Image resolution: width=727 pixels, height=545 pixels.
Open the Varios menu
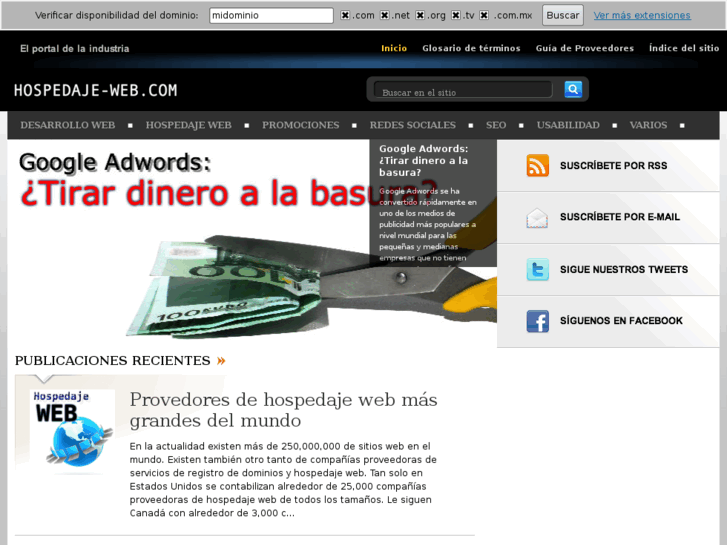click(x=648, y=125)
